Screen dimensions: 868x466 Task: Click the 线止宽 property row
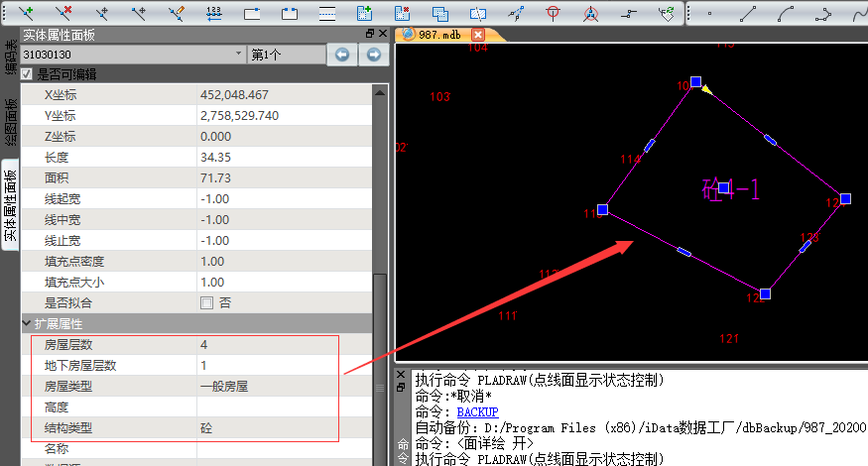click(196, 241)
